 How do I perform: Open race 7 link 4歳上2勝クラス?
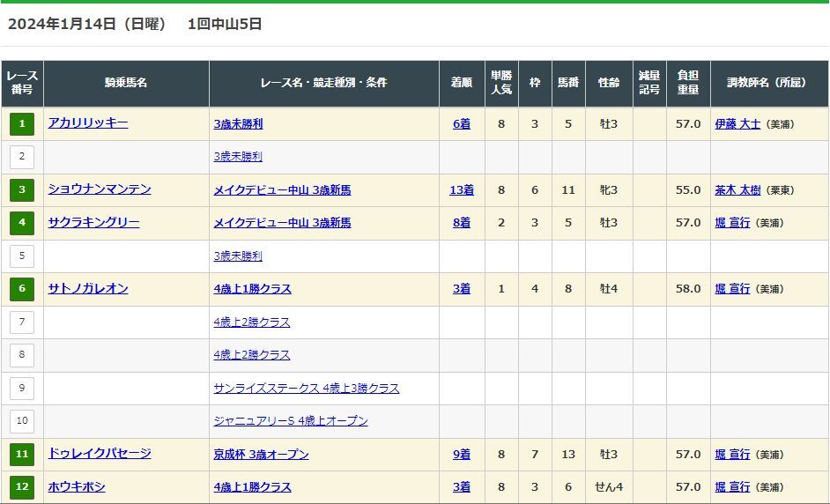pyautogui.click(x=252, y=322)
